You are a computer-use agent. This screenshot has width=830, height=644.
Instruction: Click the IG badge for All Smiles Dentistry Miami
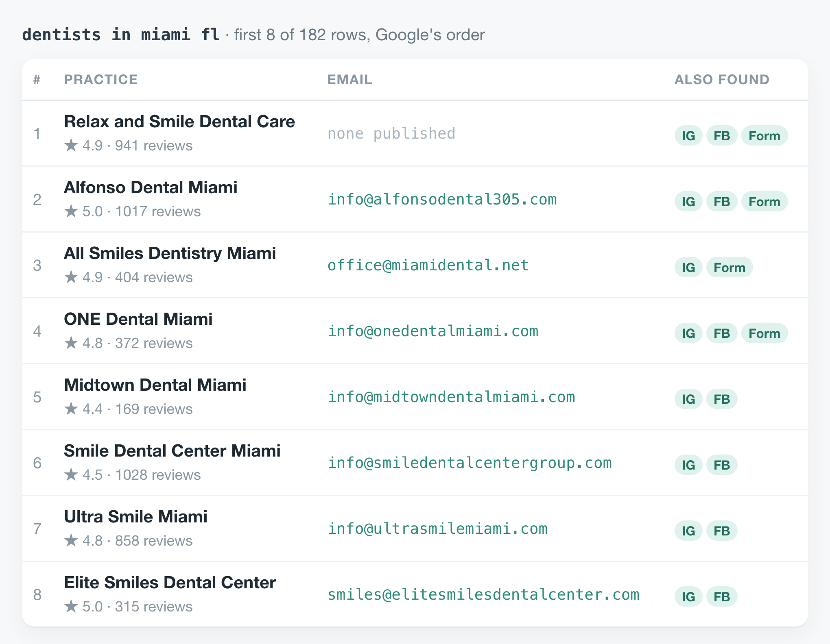(688, 268)
